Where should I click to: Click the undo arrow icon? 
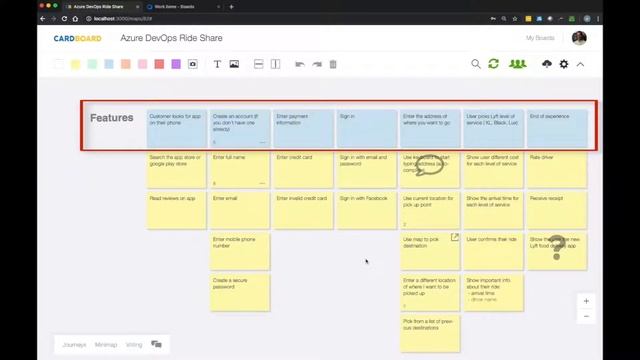[x=300, y=64]
